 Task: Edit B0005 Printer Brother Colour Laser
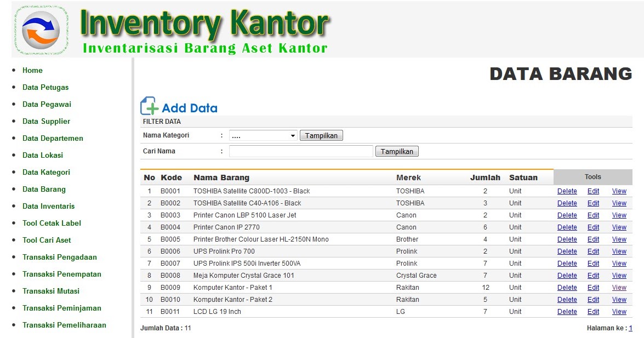point(593,239)
